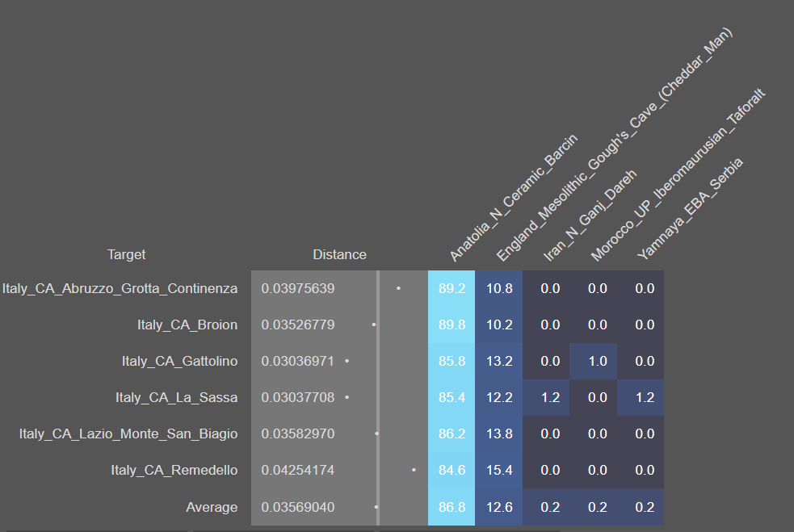The width and height of the screenshot is (794, 532).
Task: Click the England_Mesolithic Cheddar_Man column label
Action: click(x=614, y=145)
